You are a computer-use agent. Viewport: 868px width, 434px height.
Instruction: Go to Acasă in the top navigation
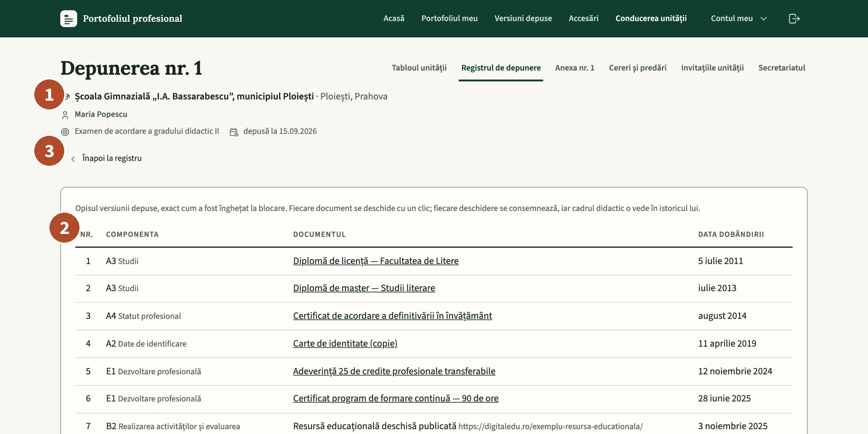pos(394,18)
